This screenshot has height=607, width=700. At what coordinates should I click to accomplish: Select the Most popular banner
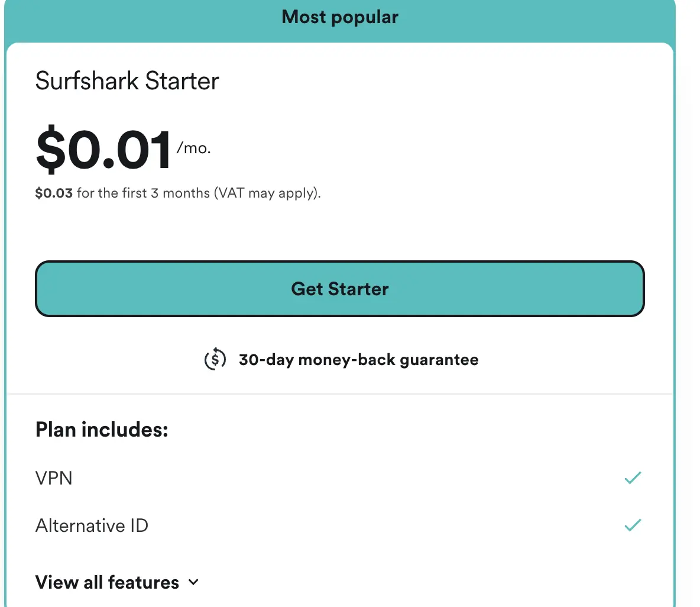(340, 18)
